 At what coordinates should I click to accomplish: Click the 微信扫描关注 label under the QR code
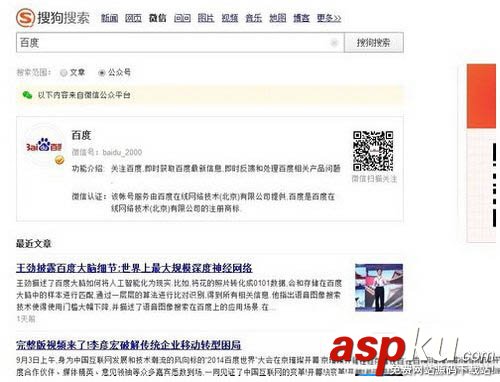[374, 179]
